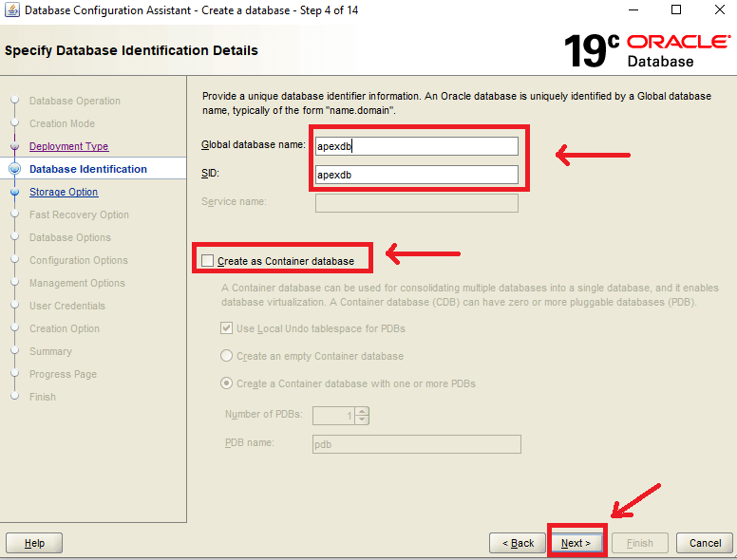Screen dimensions: 737x560
Task: Click the SID text field
Action: [x=415, y=175]
